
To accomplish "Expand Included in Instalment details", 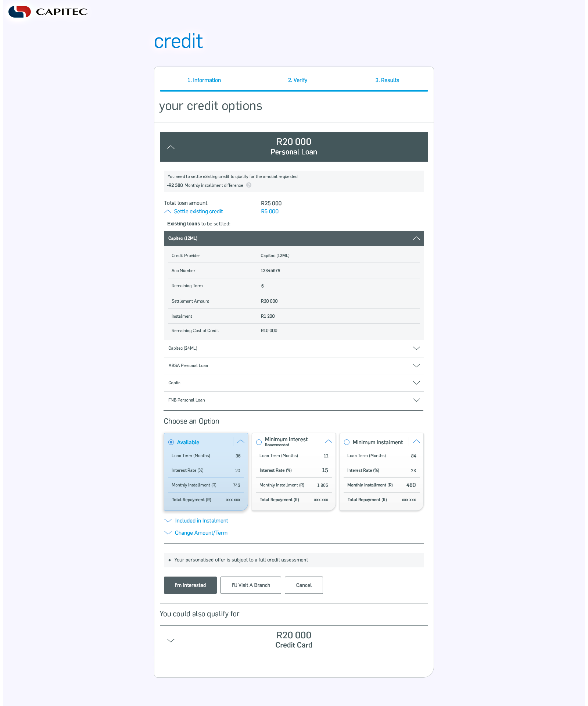I will 197,521.
